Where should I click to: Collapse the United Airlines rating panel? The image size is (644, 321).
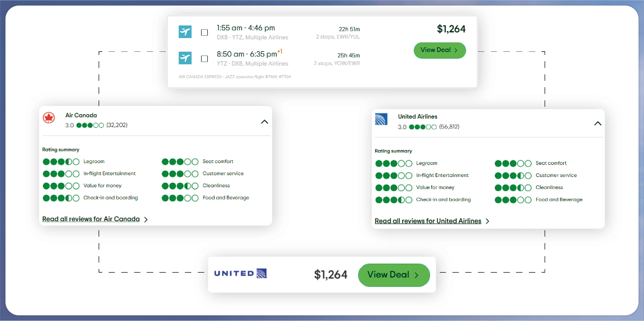[598, 123]
